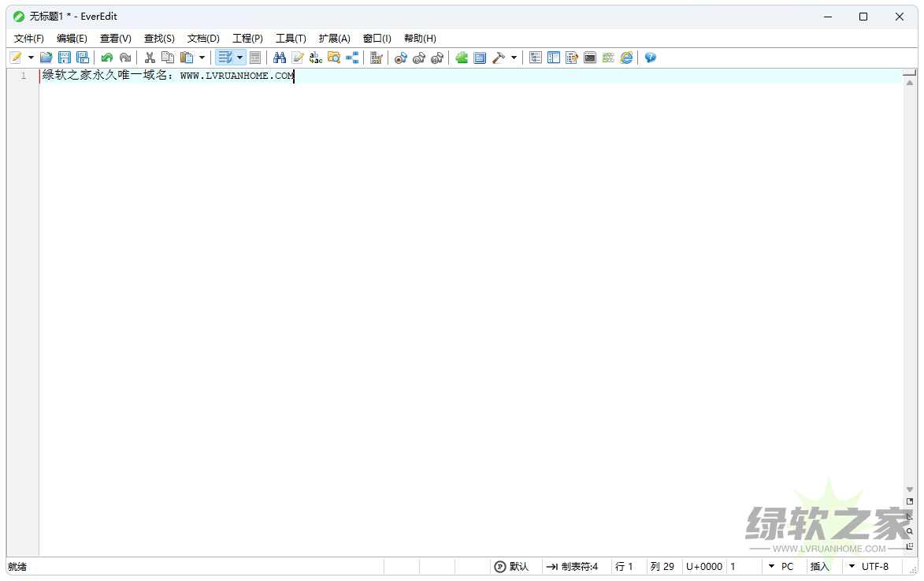Toggle the command window terminal icon
Viewport: 924px width, 581px height.
(x=590, y=58)
